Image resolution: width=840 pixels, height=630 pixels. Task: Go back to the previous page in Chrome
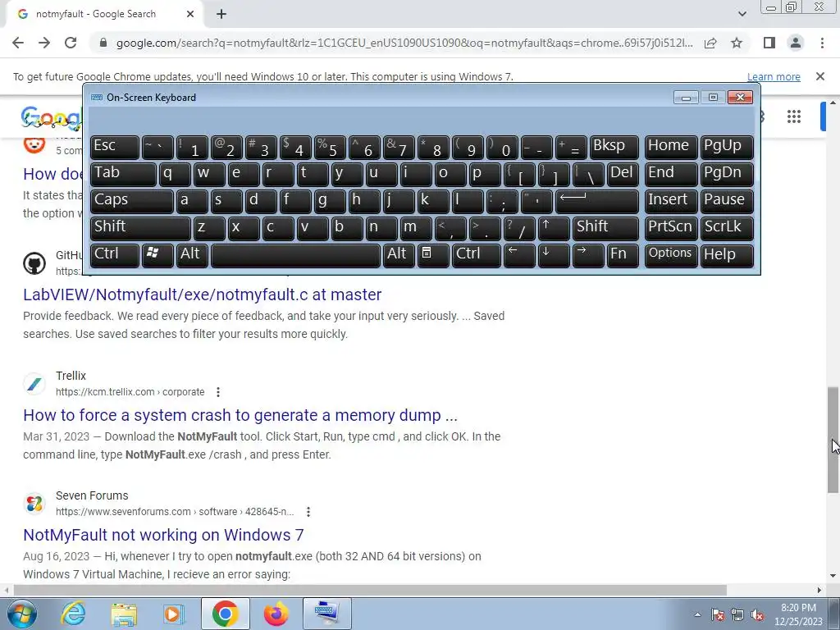tap(18, 43)
